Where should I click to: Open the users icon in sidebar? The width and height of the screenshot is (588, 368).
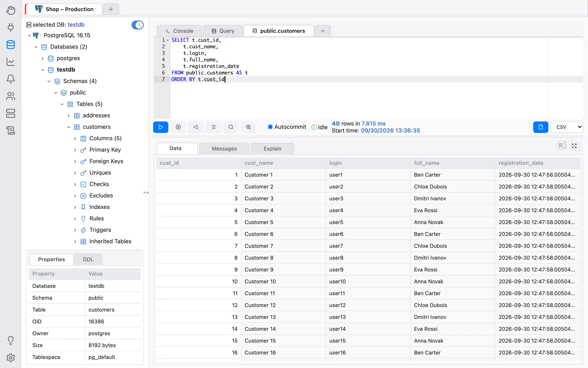click(10, 96)
